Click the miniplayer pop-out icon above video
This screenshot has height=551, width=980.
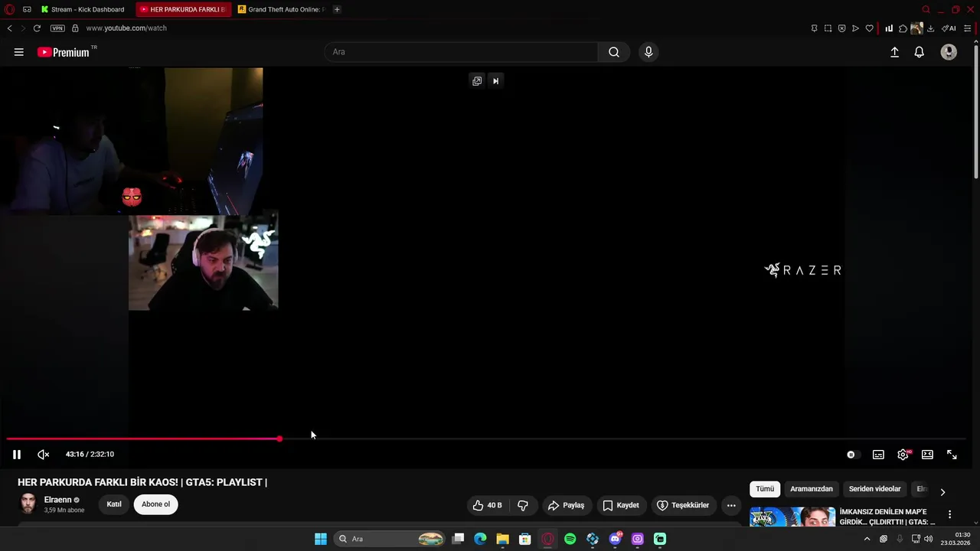(x=477, y=81)
